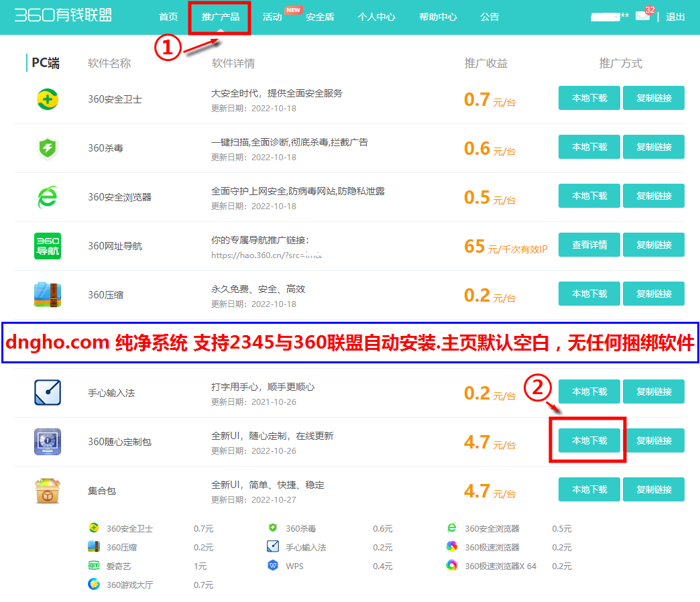Click the 360安全浏览器 icon
700x602 pixels.
(x=48, y=197)
